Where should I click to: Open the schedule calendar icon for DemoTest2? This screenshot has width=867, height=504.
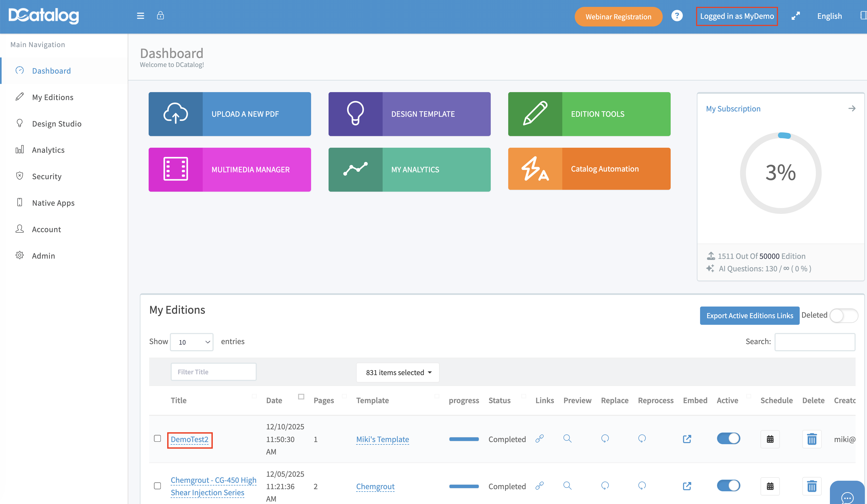click(x=770, y=439)
